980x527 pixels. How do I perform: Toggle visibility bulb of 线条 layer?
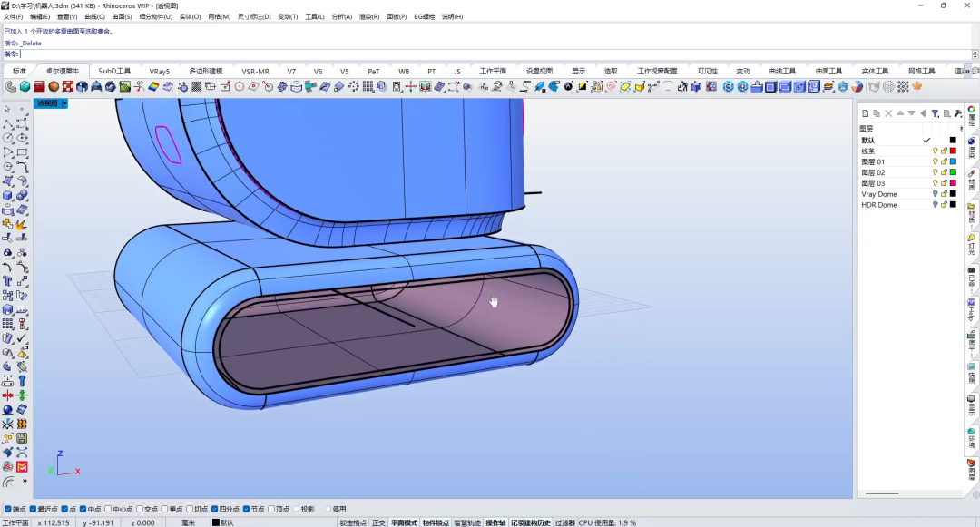pos(935,151)
